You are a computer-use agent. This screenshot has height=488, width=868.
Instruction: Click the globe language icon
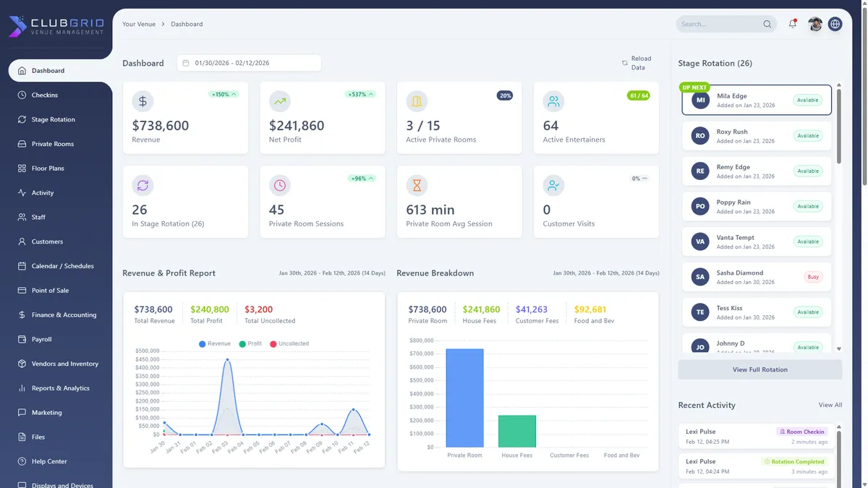(835, 24)
